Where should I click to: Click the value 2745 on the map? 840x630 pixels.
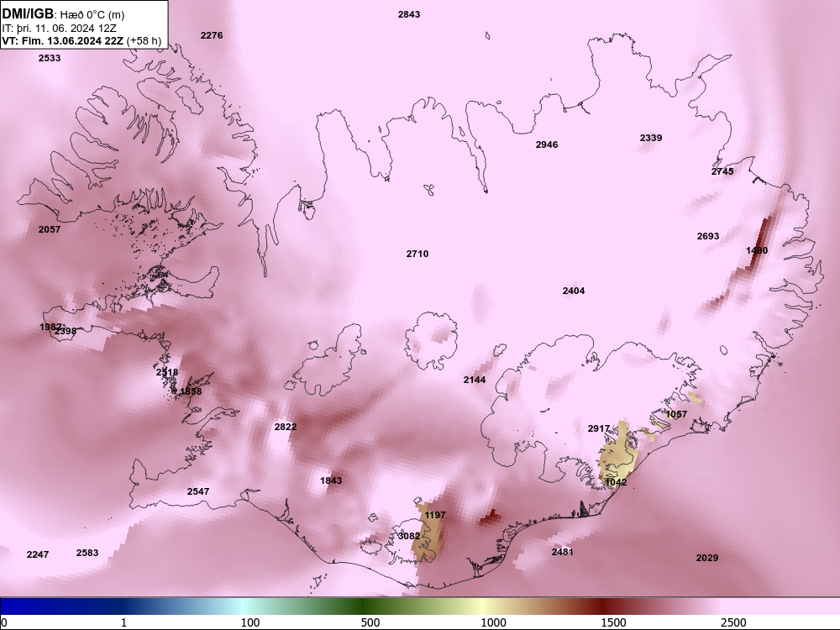tap(722, 171)
